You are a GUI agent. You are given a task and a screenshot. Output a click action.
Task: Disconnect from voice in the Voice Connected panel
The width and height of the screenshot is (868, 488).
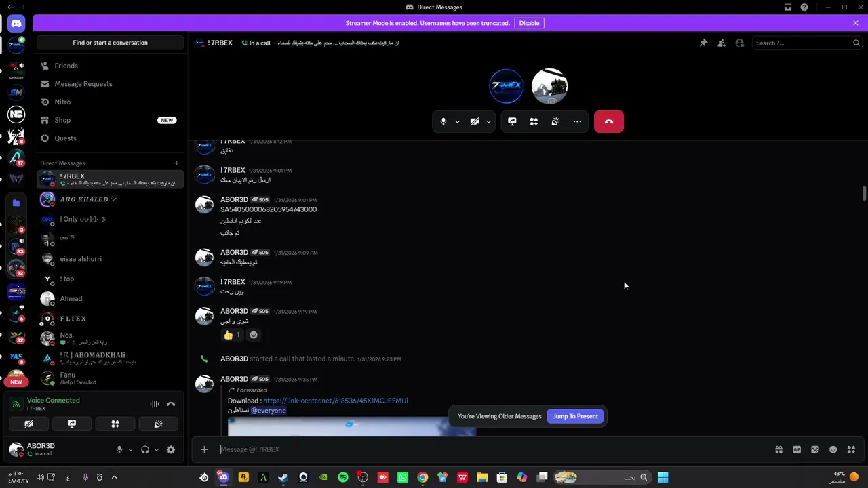point(171,404)
